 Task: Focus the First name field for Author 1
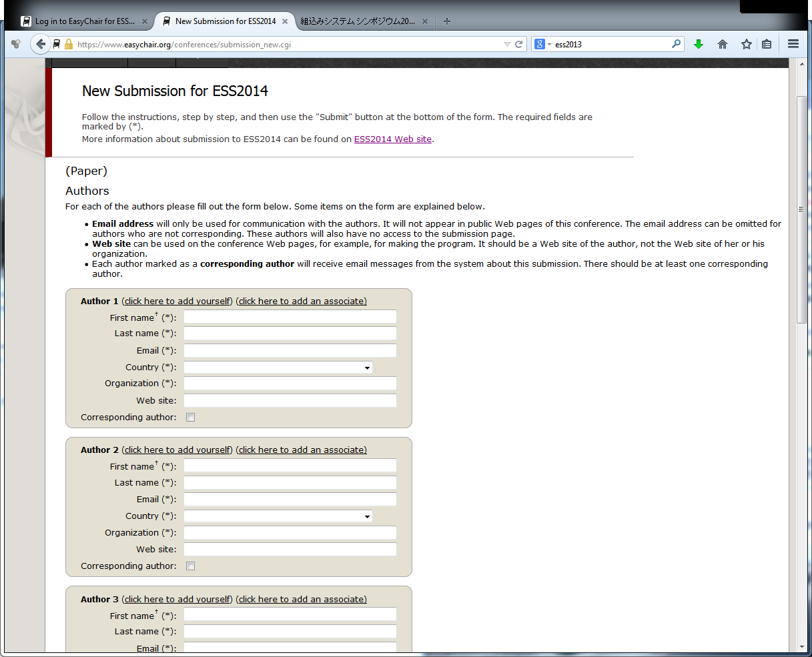290,317
